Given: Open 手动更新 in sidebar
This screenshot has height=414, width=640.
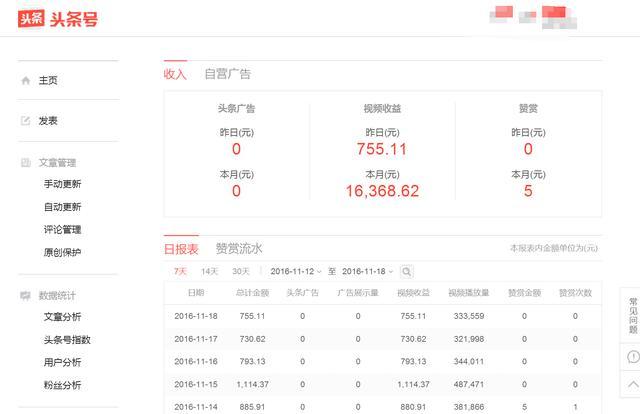Looking at the screenshot, I should 62,184.
